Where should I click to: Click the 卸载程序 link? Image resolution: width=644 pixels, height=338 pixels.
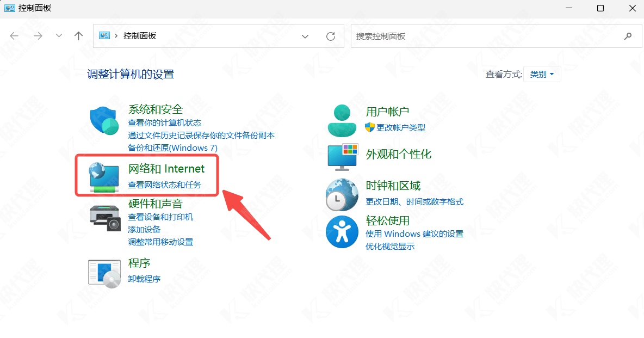(145, 279)
